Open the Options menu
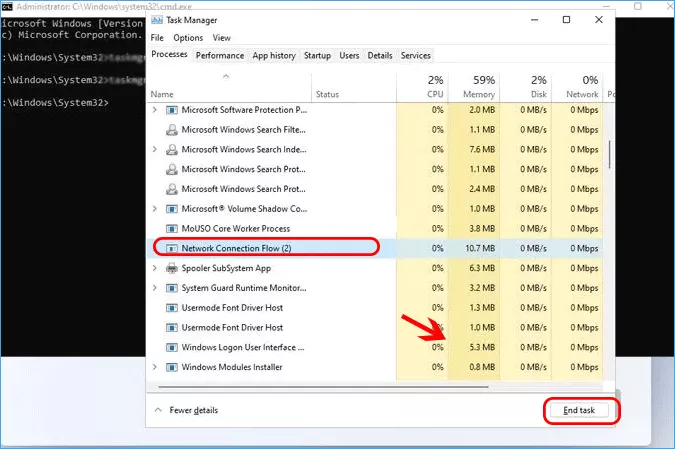 [188, 38]
